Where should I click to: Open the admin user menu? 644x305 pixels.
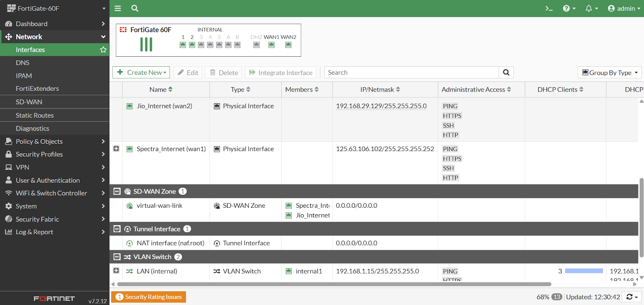624,8
